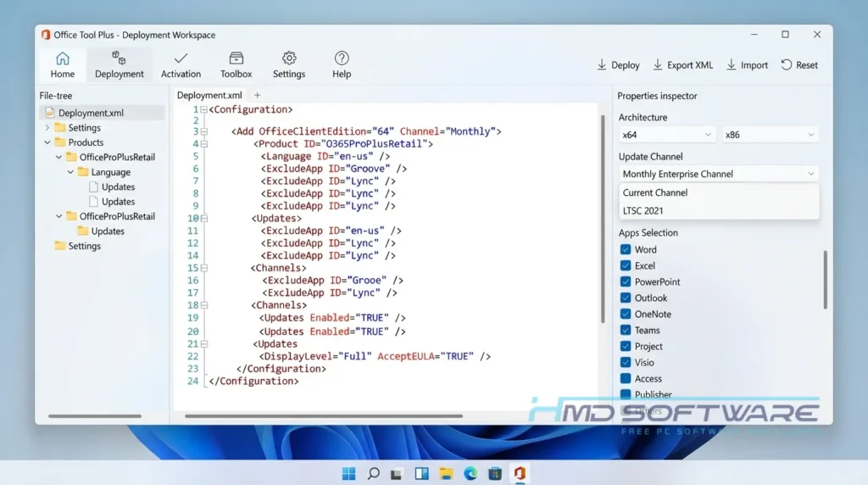Click the Properties inspector vertical scrollbar
This screenshot has width=868, height=485.
[x=826, y=280]
